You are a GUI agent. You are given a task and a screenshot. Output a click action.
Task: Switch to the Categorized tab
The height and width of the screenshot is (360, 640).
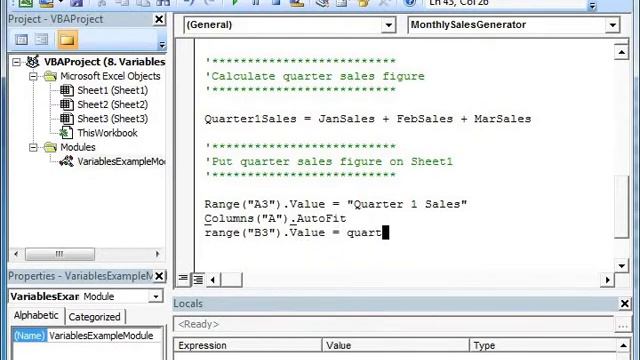[x=94, y=317]
